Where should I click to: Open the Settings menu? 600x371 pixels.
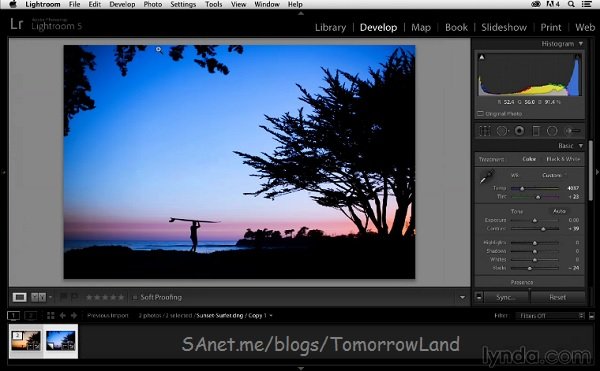click(x=183, y=4)
